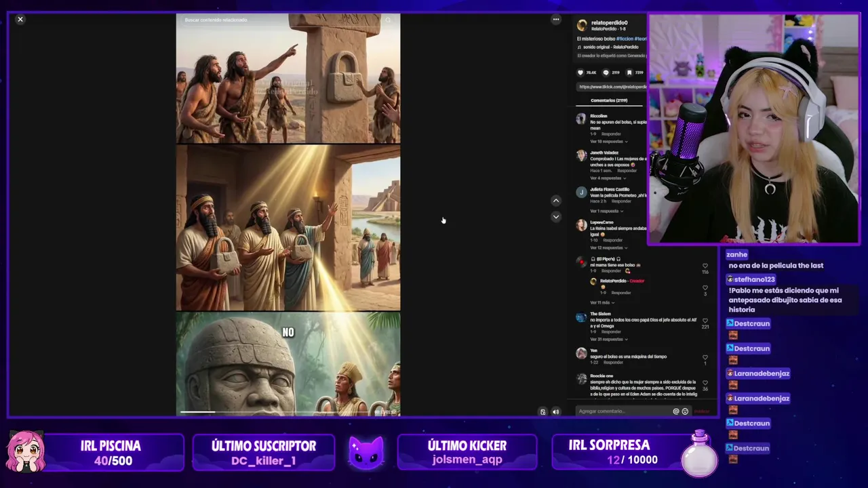The width and height of the screenshot is (868, 488).
Task: Open Riccolinn's commenter avatar
Action: (581, 119)
